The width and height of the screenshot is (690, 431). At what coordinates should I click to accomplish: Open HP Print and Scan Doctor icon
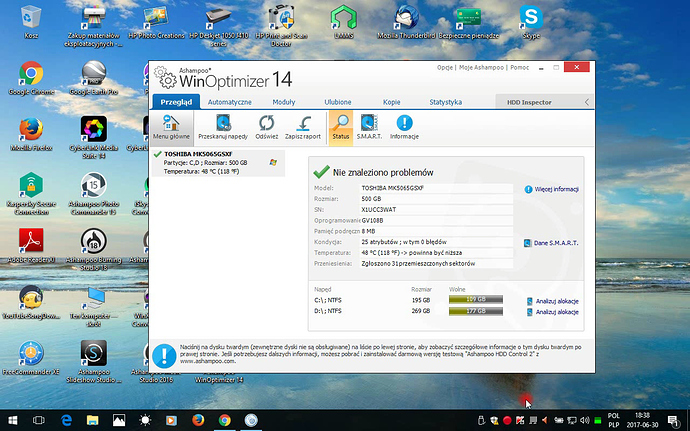pyautogui.click(x=281, y=26)
